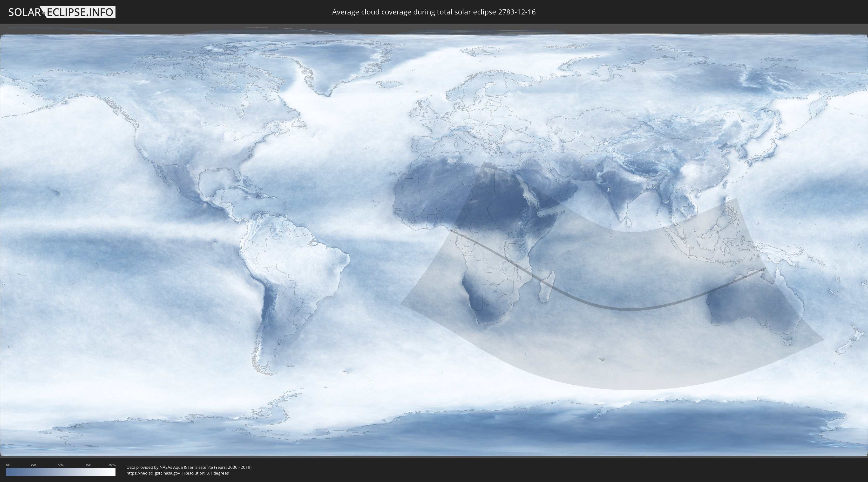Click the 'Data provided by NASAs Aqua & Terra satellite' text
Image resolution: width=868 pixels, height=482 pixels.
[170, 467]
